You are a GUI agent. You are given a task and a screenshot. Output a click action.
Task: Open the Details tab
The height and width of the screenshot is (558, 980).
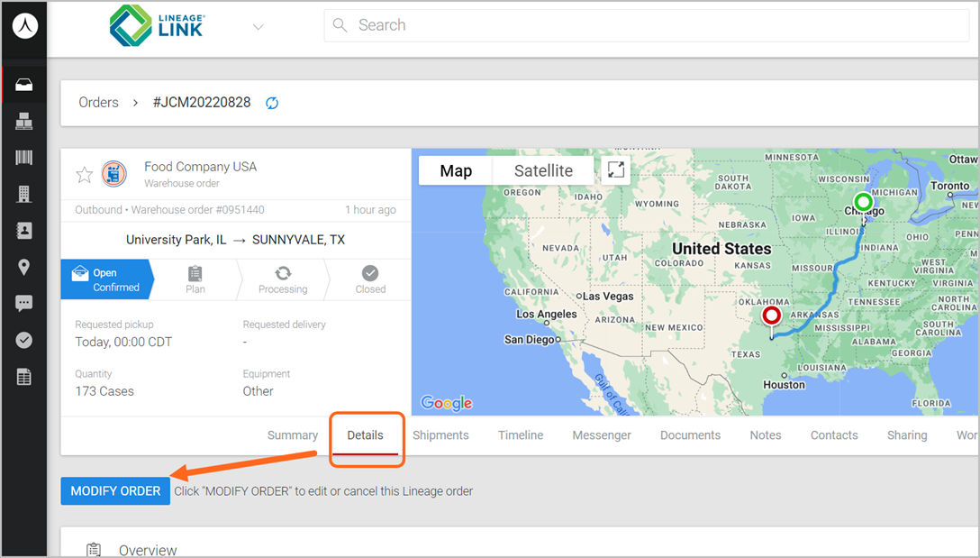(365, 435)
